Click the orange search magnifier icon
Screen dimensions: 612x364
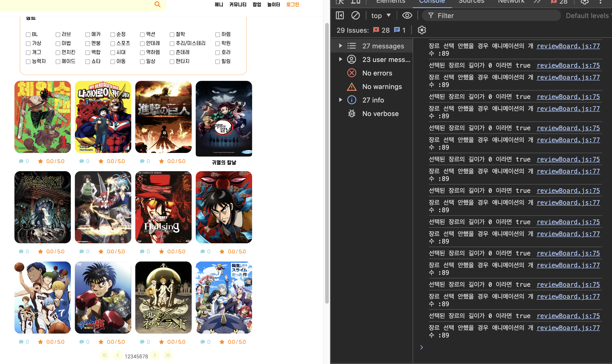click(157, 4)
